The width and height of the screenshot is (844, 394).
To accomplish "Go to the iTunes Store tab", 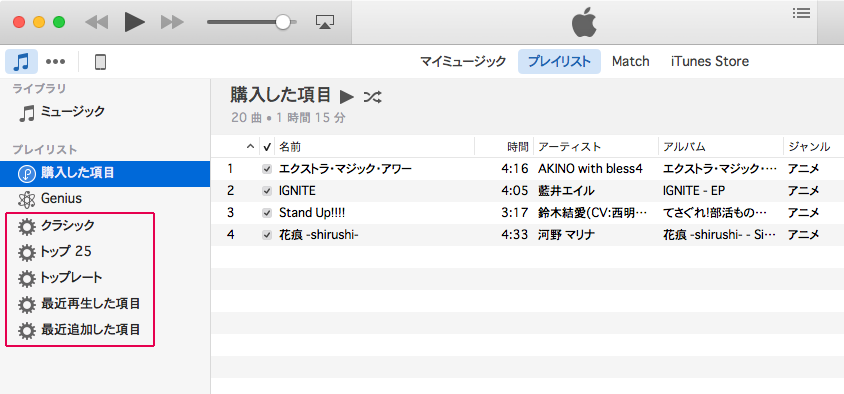I will (x=709, y=61).
